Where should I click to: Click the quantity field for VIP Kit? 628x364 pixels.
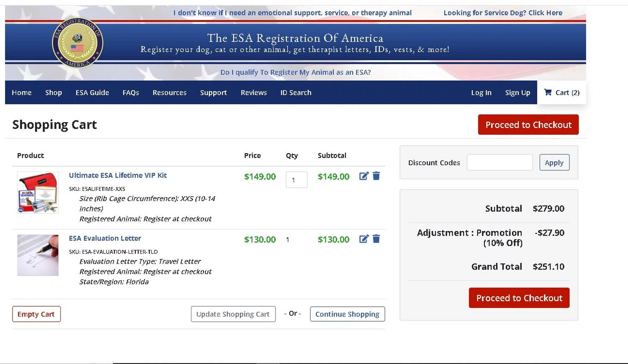click(297, 180)
